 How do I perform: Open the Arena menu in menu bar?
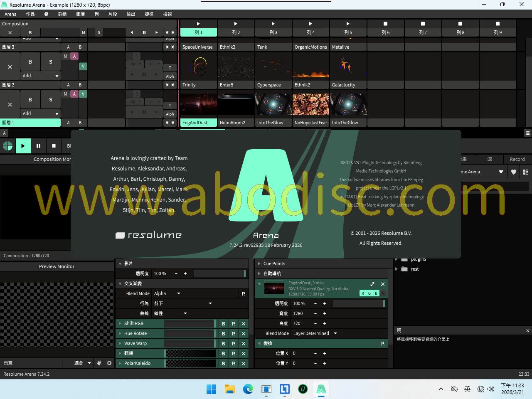pos(10,14)
